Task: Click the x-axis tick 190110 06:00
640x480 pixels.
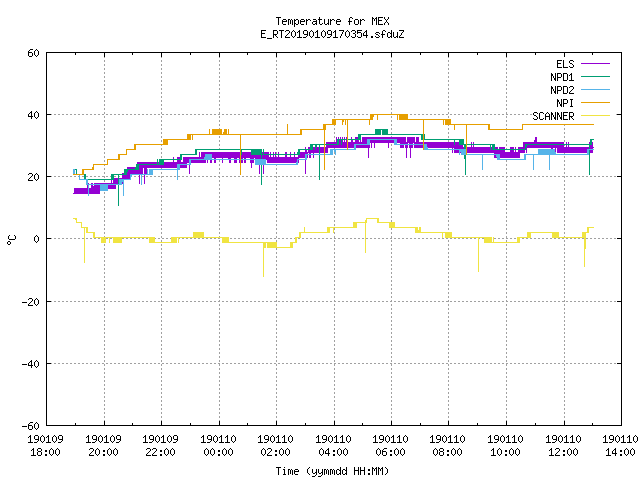Action: point(391,446)
